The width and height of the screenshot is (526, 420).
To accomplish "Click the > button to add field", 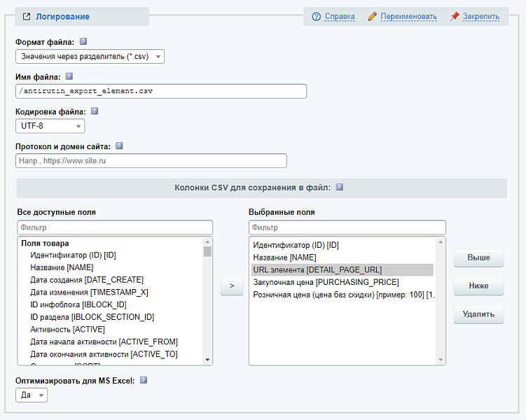I will point(231,285).
